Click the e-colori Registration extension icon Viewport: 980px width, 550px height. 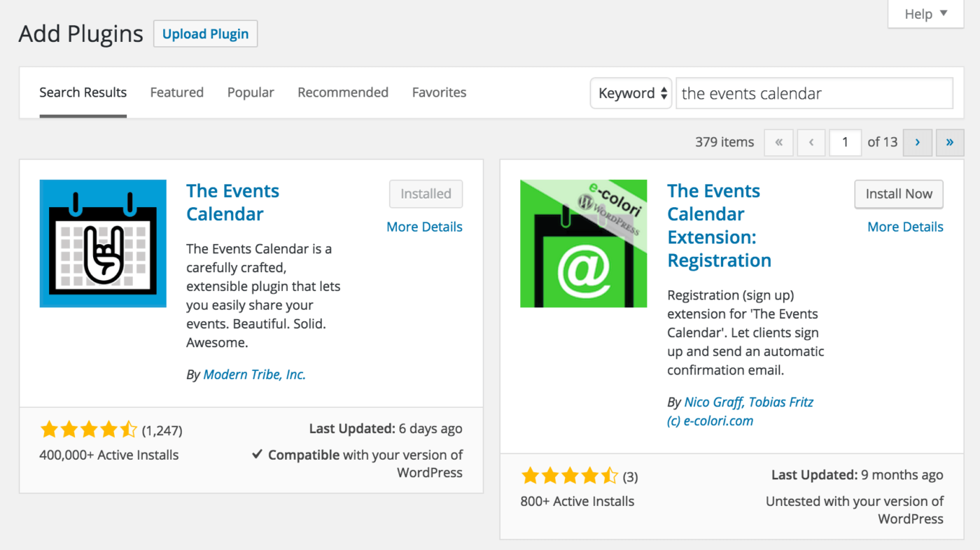583,243
